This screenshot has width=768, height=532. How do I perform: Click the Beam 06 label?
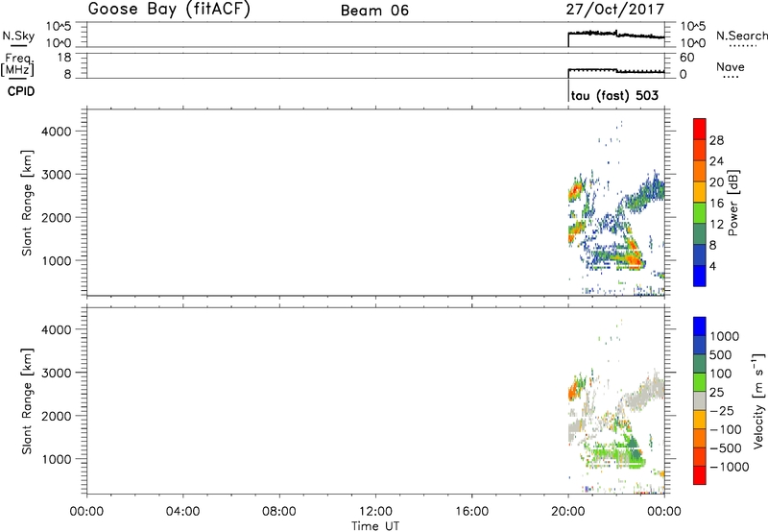(x=374, y=11)
